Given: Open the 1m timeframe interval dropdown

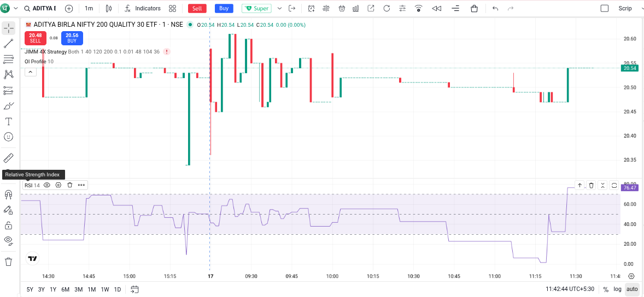Looking at the screenshot, I should [x=89, y=8].
